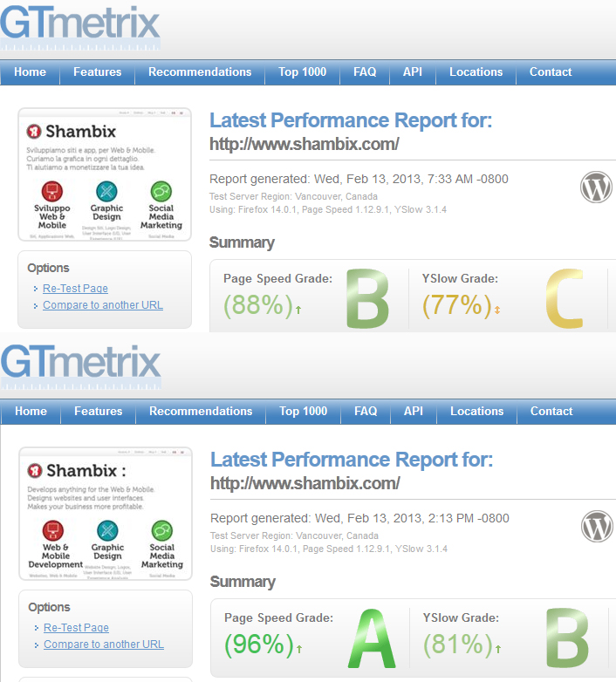Click the Summary heading above the 96% grade
Viewport: 616px width, 682px height.
coord(243,582)
